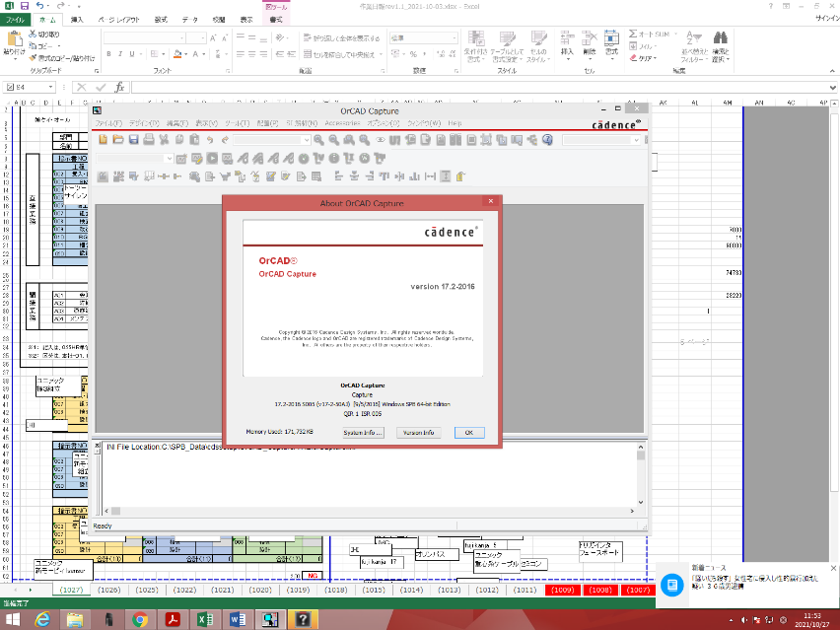Toggle Excel wrap text (折り返して全体を表示する)
Screen dimensions: 840x630
[x=341, y=38]
